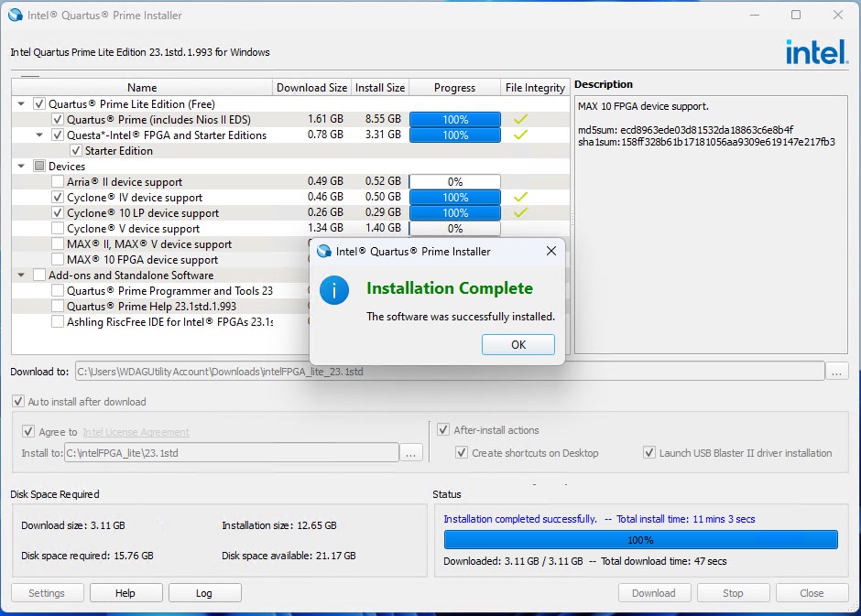Click the md5sum text in Description
The width and height of the screenshot is (861, 616).
[x=685, y=130]
